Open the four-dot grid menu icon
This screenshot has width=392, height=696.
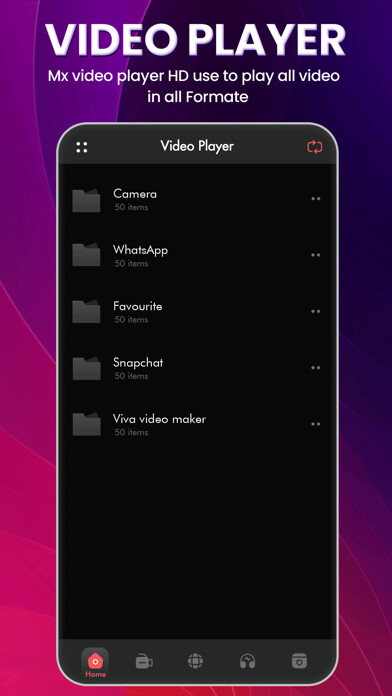[x=82, y=147]
